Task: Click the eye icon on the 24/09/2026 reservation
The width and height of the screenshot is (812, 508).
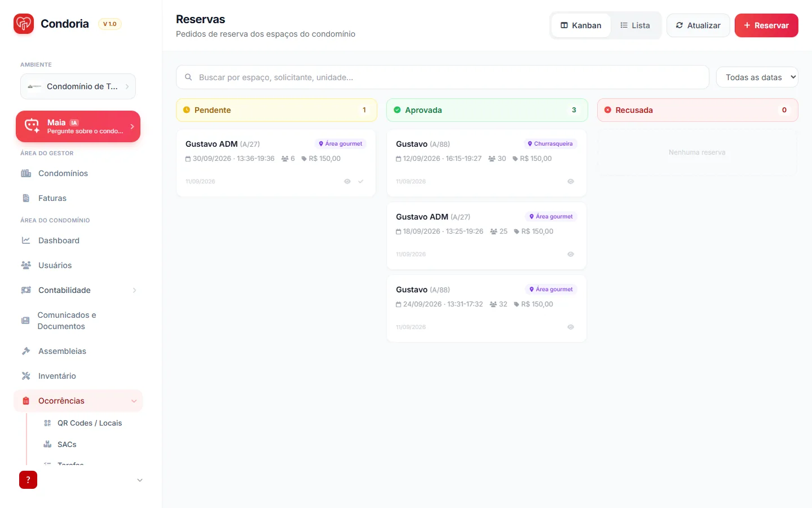Action: pos(571,327)
